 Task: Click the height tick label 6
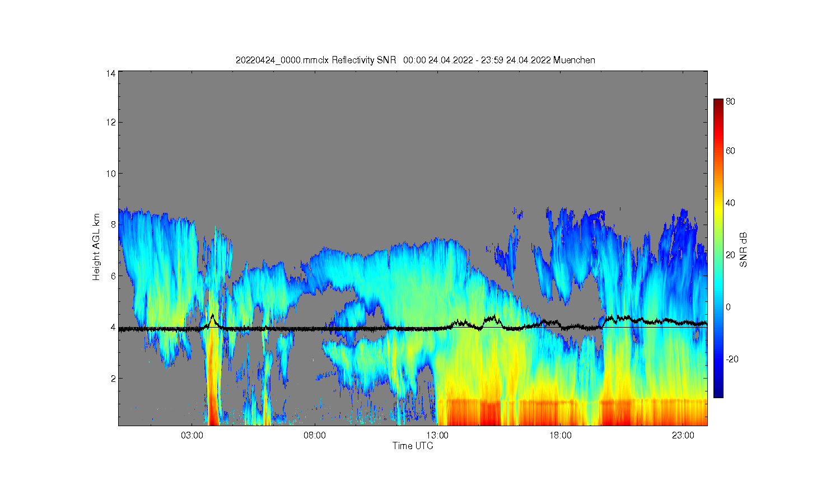pos(113,276)
